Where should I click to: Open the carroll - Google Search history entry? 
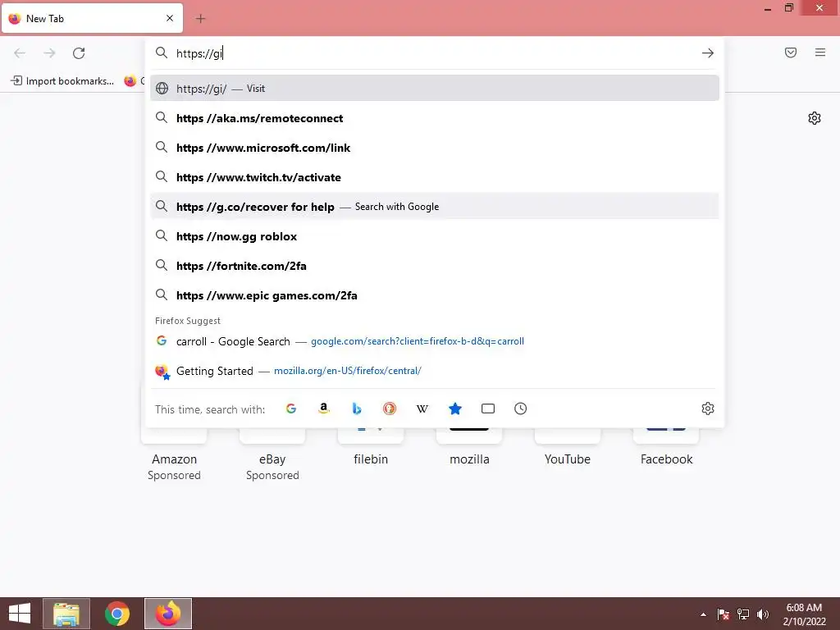pos(435,340)
